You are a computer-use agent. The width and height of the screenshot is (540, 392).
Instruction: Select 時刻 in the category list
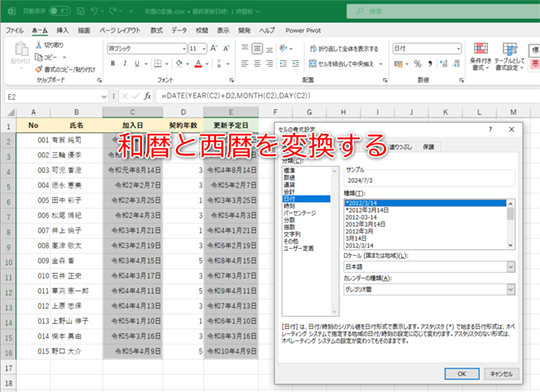pos(289,206)
